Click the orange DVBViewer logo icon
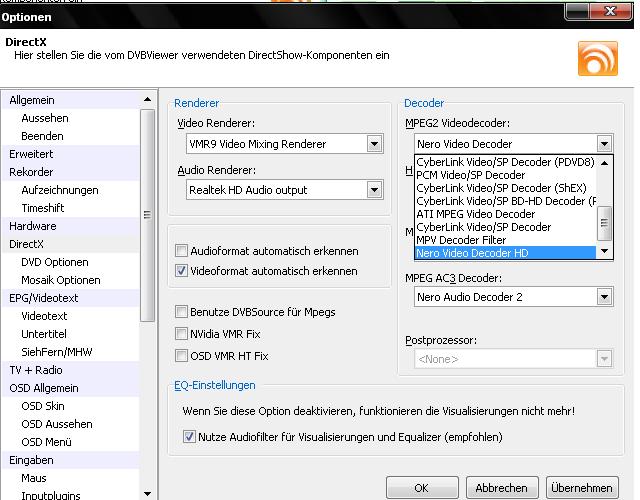The height and width of the screenshot is (500, 640). pos(597,58)
